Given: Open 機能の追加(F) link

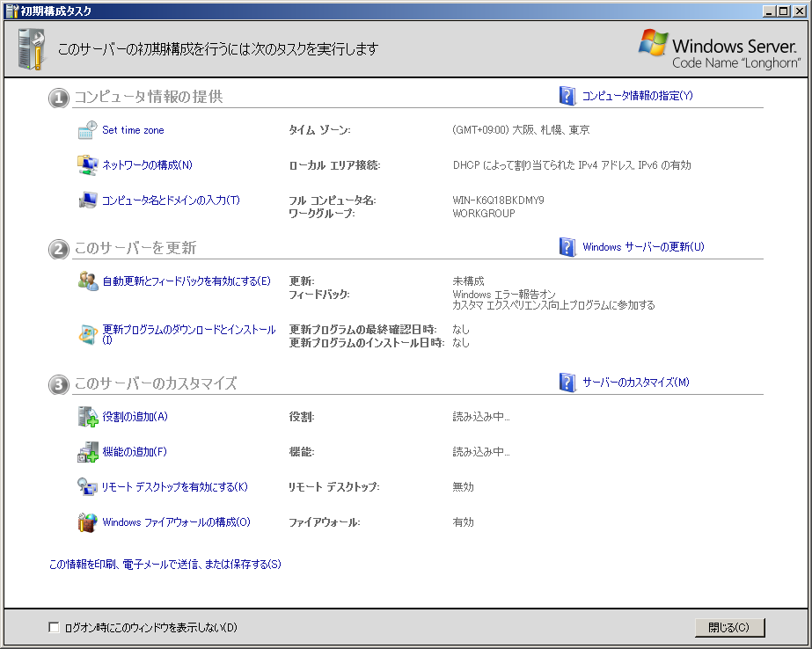Looking at the screenshot, I should pos(135,452).
